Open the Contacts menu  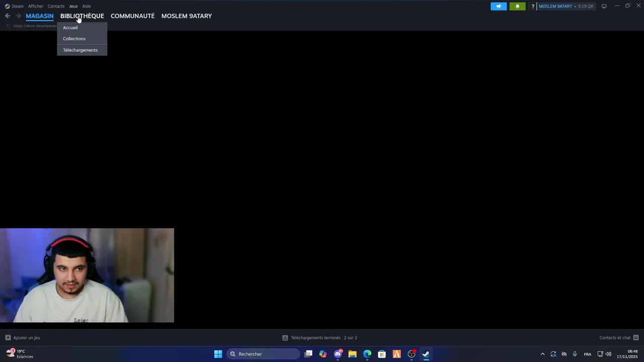(x=56, y=6)
